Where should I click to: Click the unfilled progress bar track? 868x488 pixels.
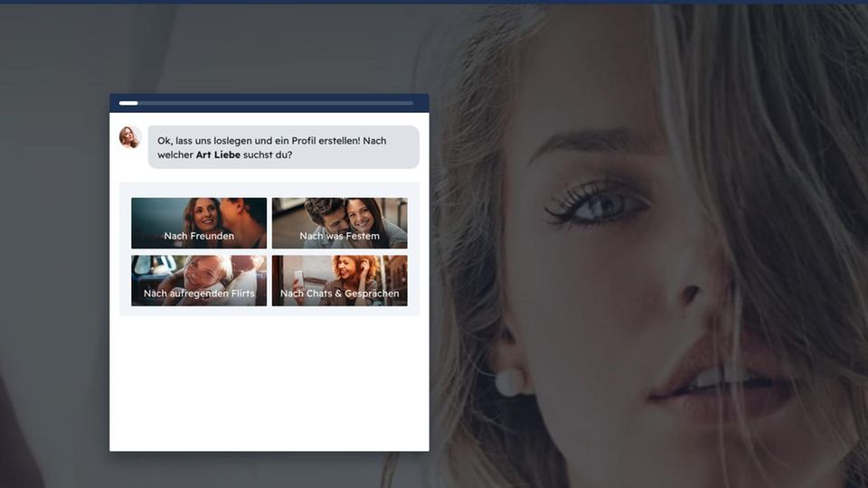271,103
